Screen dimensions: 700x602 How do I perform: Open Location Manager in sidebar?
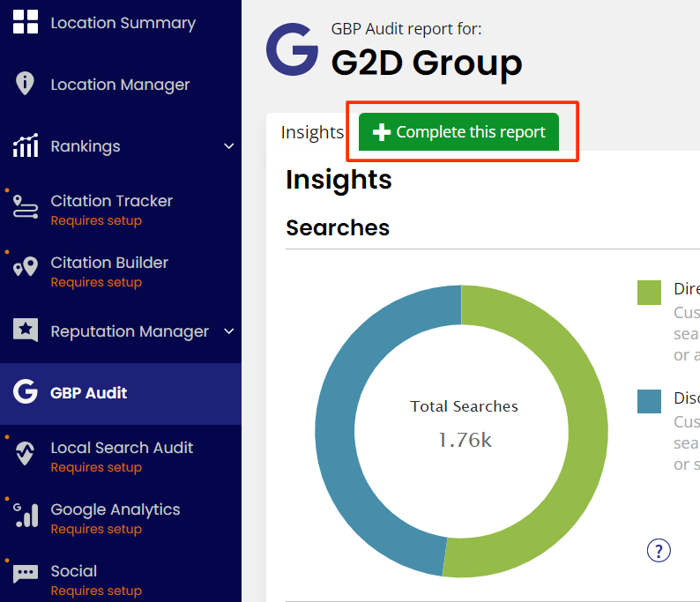(x=121, y=84)
